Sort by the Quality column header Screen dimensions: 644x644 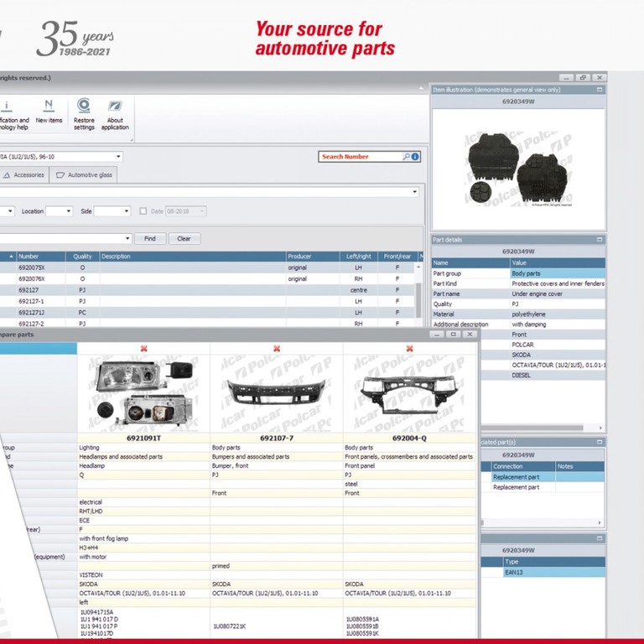coord(82,257)
